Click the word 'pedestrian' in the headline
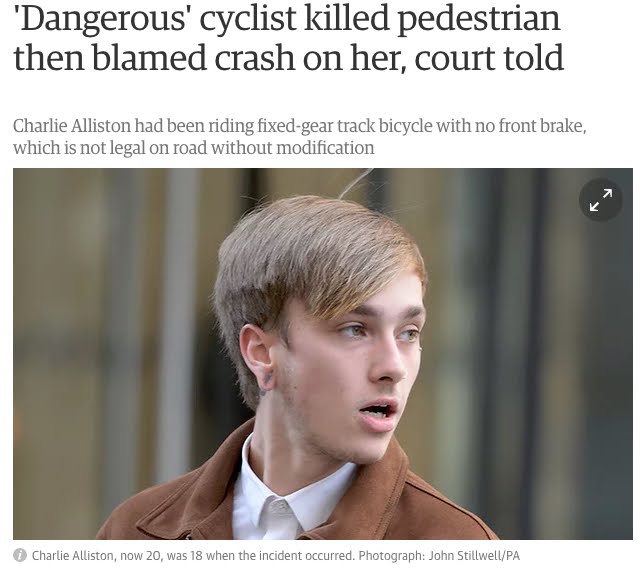 [x=478, y=18]
